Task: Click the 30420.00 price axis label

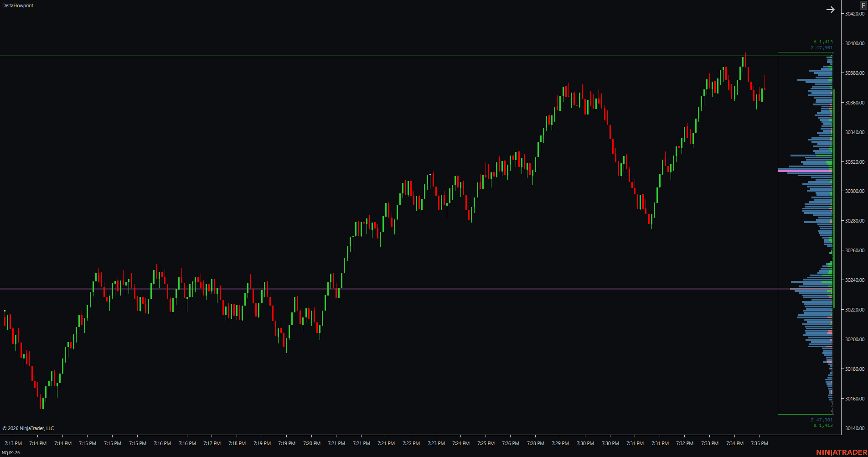Action: tap(855, 14)
